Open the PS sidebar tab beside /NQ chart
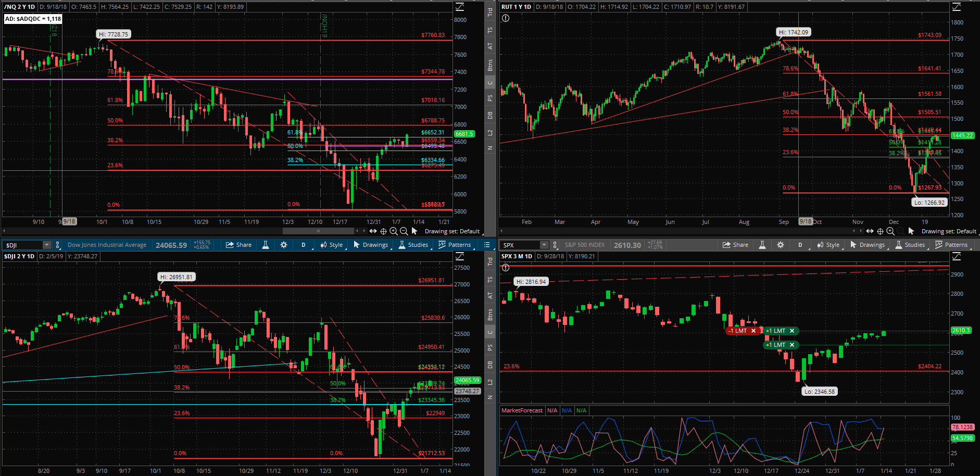The height and width of the screenshot is (476, 980). (x=490, y=98)
